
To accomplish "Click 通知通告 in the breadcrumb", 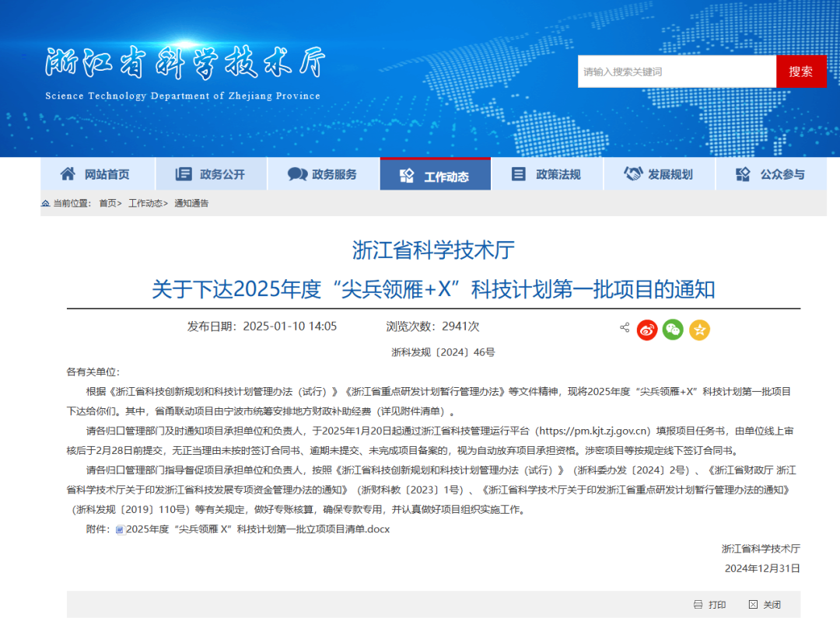I will [x=191, y=203].
